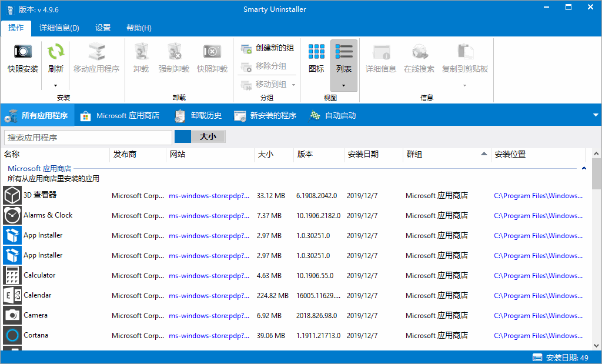The image size is (602, 364).
Task: Open the 帮助(H) menu tab
Action: pos(139,28)
